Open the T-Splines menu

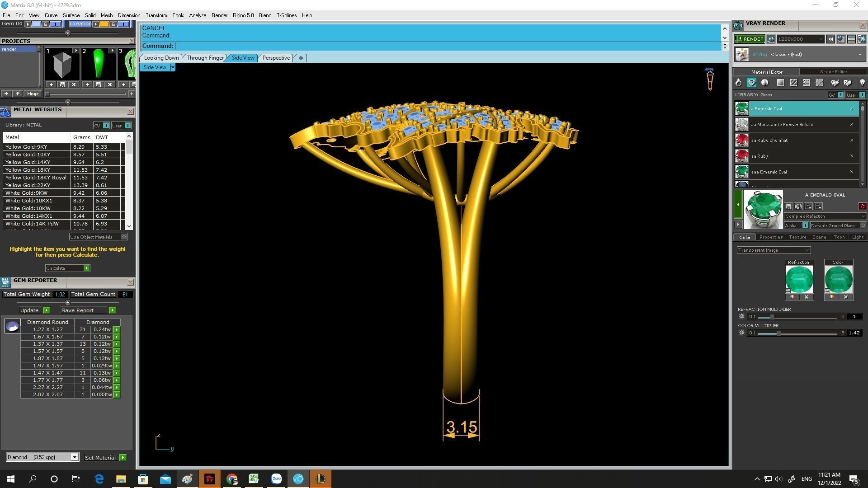click(x=287, y=15)
